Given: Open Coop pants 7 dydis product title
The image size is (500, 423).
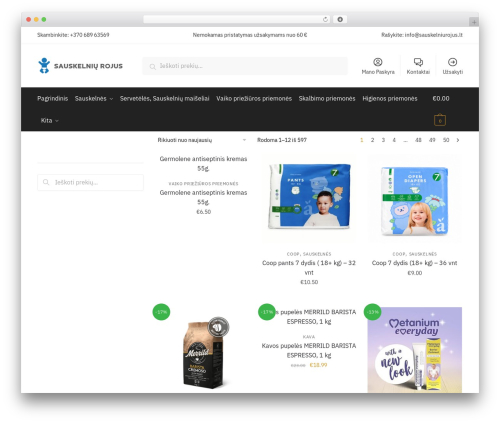Looking at the screenshot, I should pos(309,268).
